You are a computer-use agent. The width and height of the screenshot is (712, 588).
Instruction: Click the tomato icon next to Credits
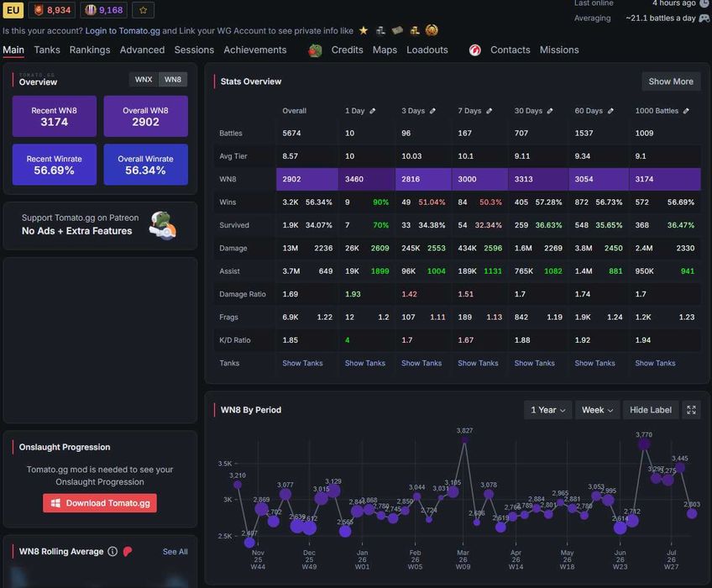[x=315, y=50]
